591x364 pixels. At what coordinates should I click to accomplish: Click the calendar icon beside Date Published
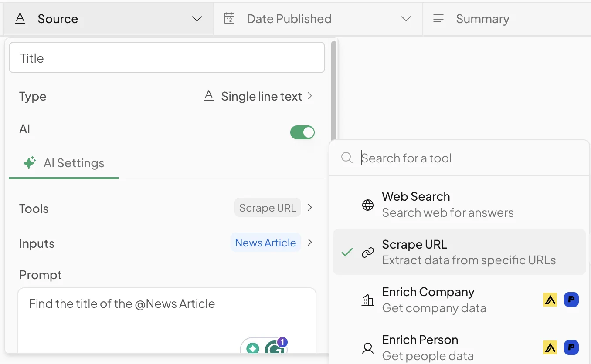pos(229,18)
